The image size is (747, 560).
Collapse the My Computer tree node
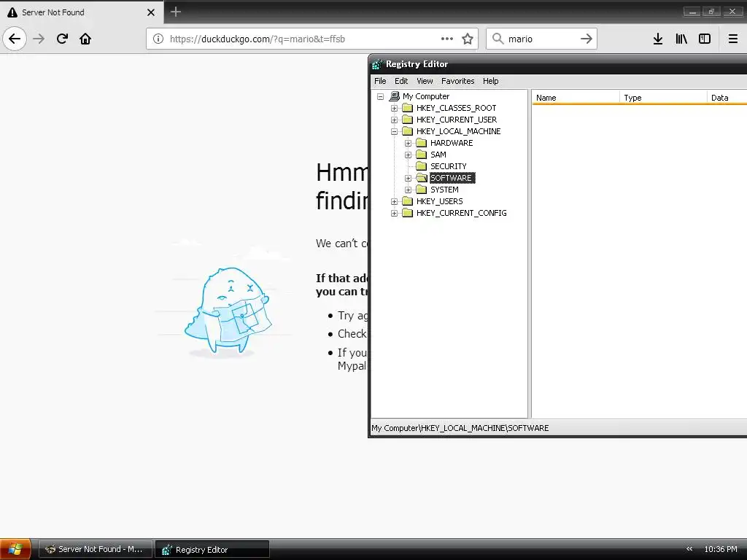coord(380,97)
